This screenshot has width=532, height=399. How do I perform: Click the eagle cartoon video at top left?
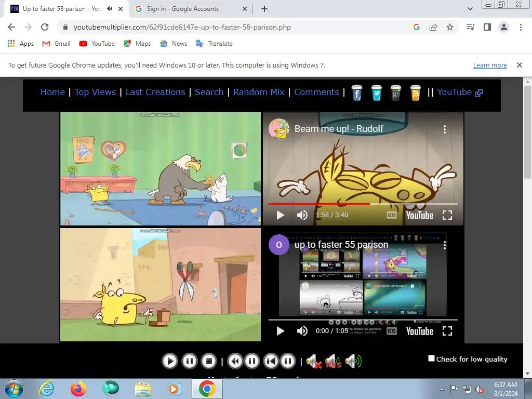(x=161, y=169)
